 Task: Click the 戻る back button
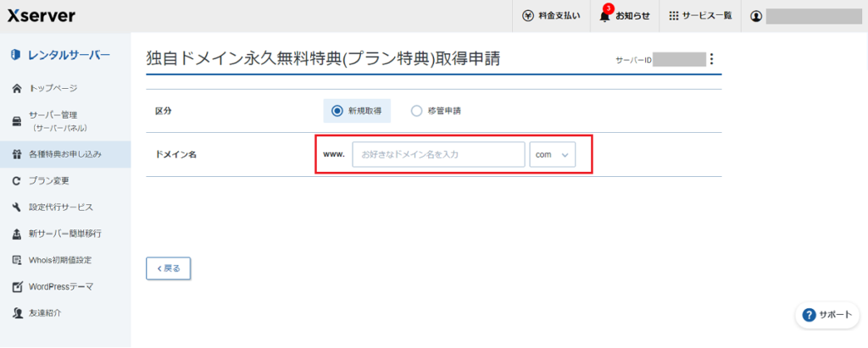169,268
